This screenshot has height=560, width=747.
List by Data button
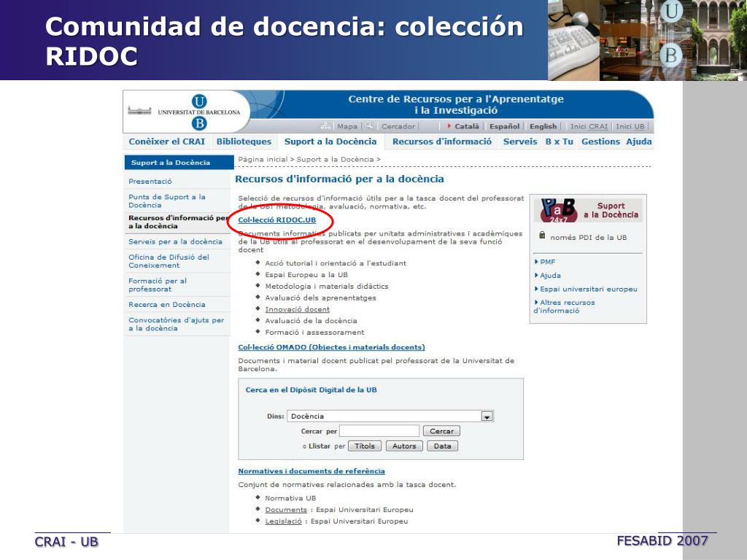click(442, 446)
